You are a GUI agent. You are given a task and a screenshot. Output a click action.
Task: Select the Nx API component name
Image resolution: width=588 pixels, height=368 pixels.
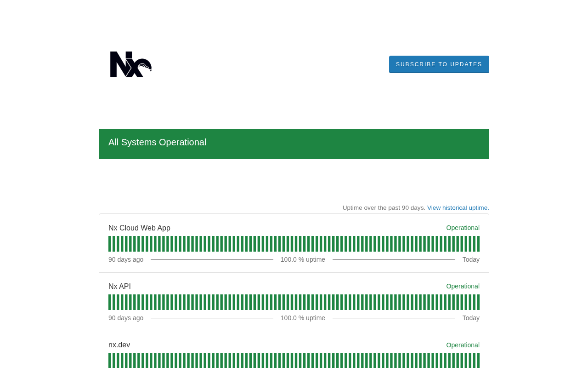[119, 287]
